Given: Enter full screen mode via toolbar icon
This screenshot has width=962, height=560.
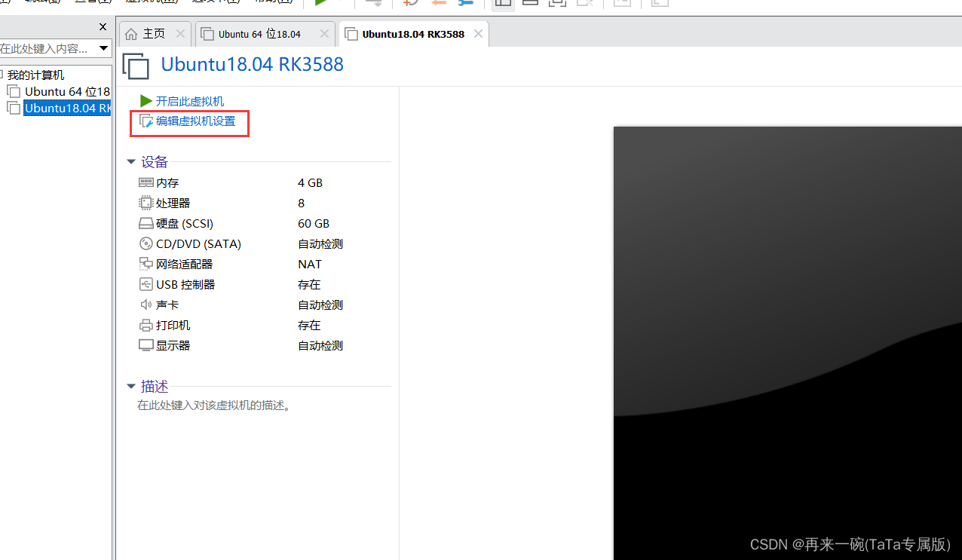Looking at the screenshot, I should tap(557, 4).
